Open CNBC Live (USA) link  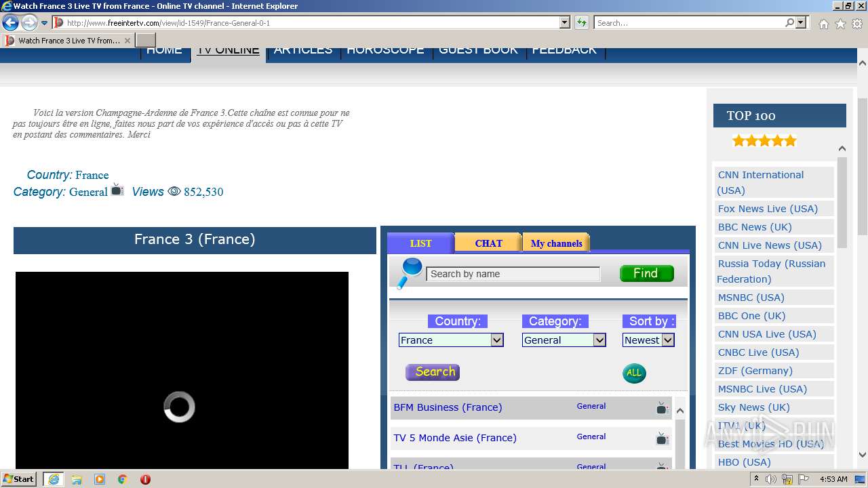[x=758, y=352]
